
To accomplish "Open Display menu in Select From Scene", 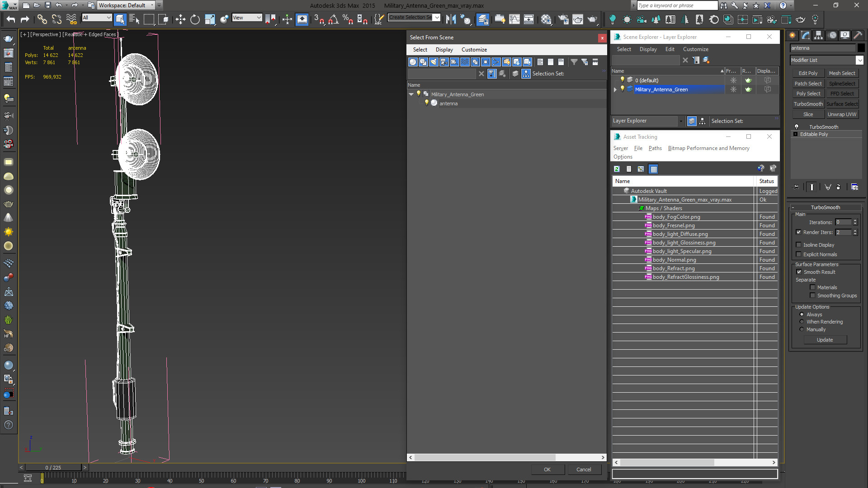I will click(444, 50).
